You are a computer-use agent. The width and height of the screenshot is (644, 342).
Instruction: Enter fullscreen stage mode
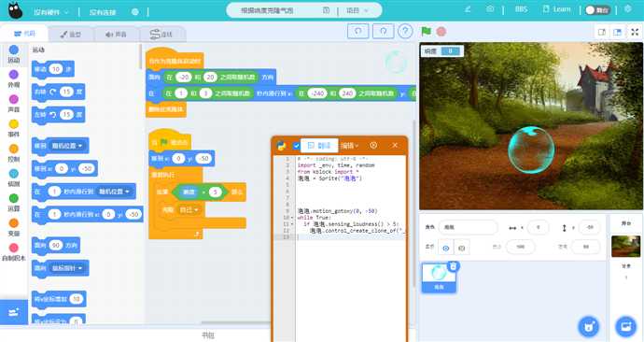click(x=635, y=32)
